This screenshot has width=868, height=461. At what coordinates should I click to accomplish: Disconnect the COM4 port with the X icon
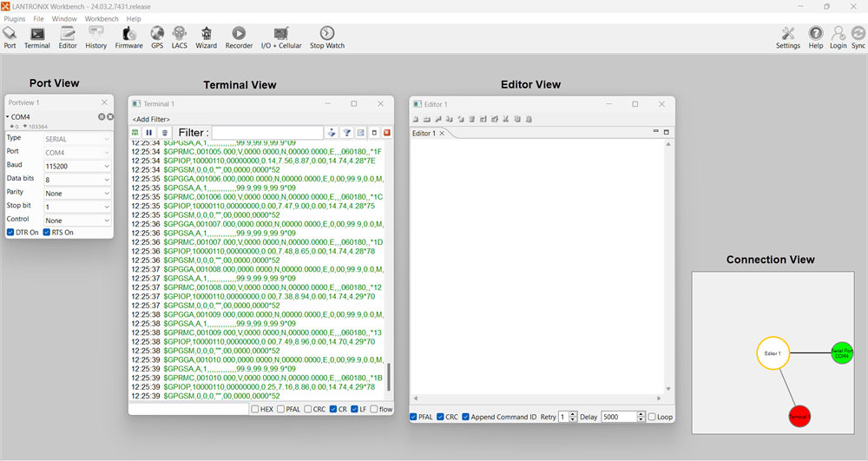[x=110, y=117]
